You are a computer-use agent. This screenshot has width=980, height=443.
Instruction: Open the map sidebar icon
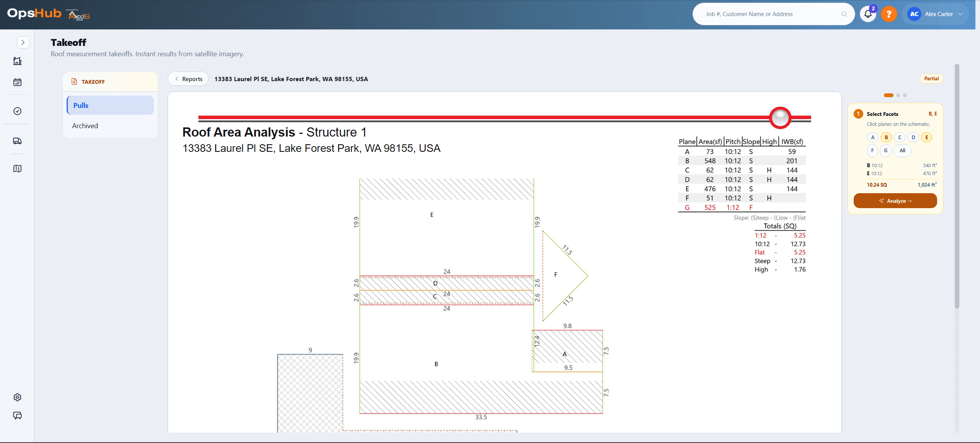click(17, 168)
